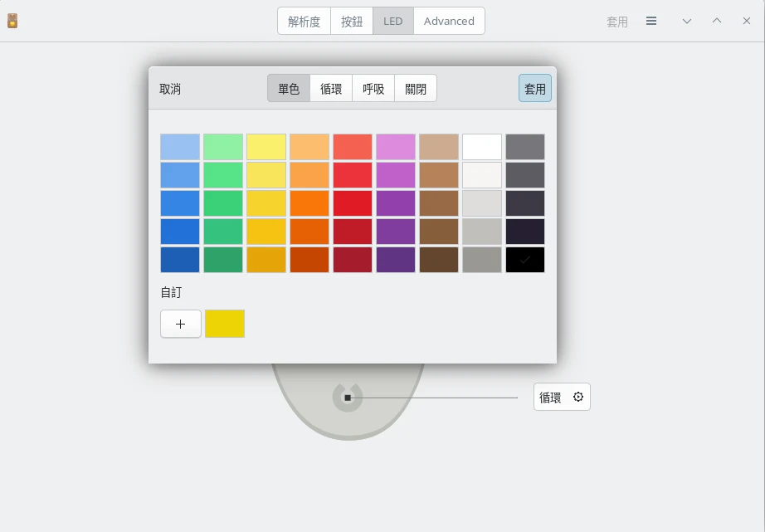This screenshot has width=765, height=532.
Task: Maximize window using up chevron
Action: [x=717, y=21]
